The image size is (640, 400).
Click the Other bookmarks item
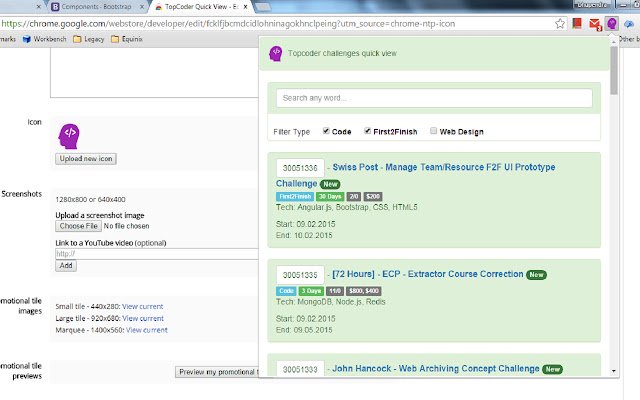click(629, 39)
